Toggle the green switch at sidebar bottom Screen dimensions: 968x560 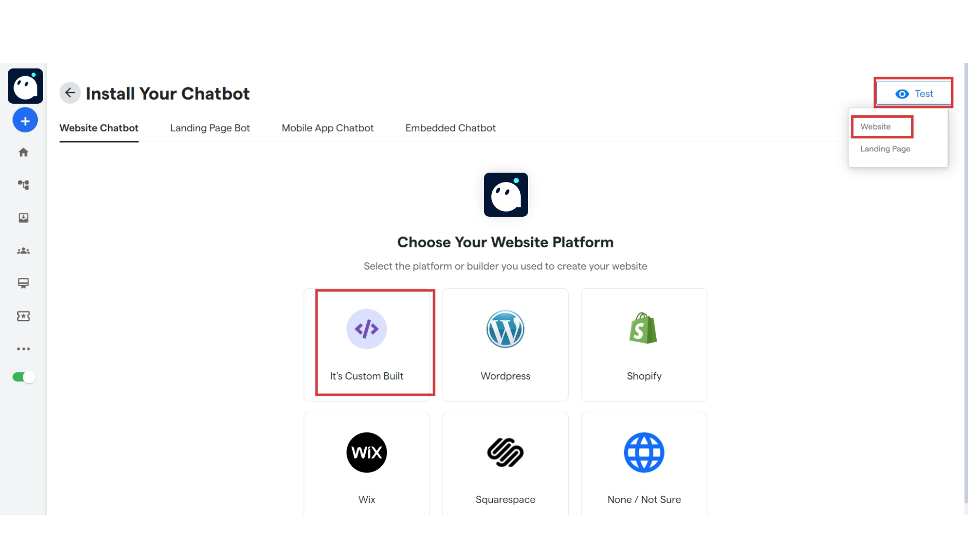(23, 377)
